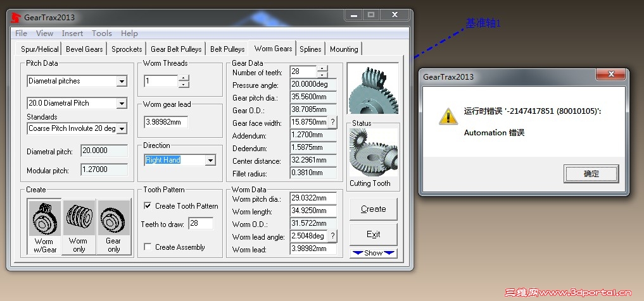644x301 pixels.
Task: Open the File menu
Action: point(21,34)
